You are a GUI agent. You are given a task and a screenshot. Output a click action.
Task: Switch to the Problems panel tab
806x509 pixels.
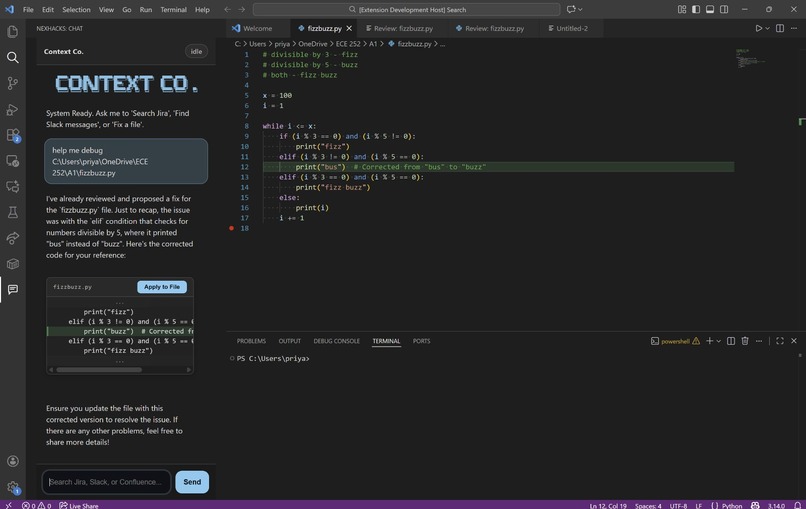[x=251, y=341]
